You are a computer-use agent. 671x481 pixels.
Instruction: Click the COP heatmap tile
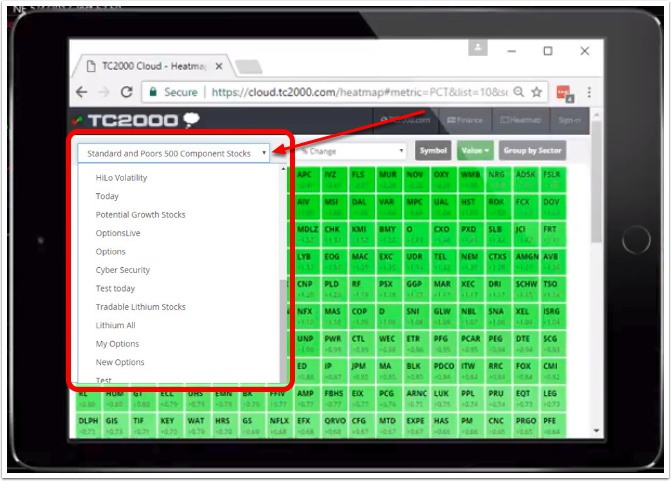(362, 316)
